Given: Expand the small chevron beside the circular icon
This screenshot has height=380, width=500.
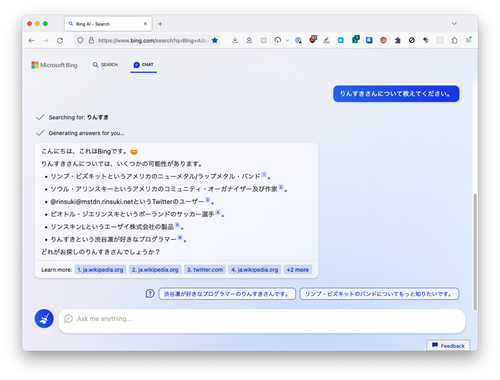Looking at the screenshot, I should [287, 41].
